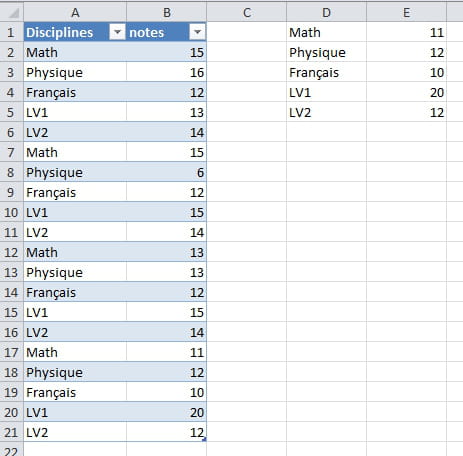Select cell A2 containing Math
The image size is (463, 456).
[75, 52]
